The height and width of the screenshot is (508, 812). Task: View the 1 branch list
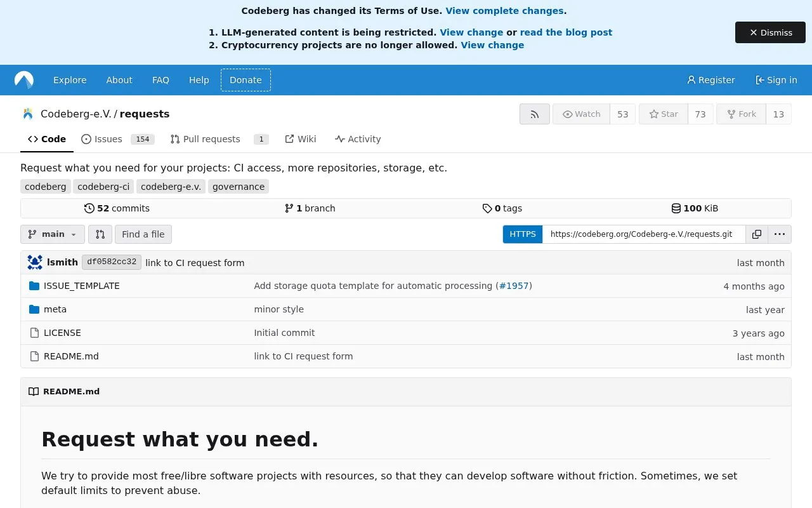click(310, 208)
